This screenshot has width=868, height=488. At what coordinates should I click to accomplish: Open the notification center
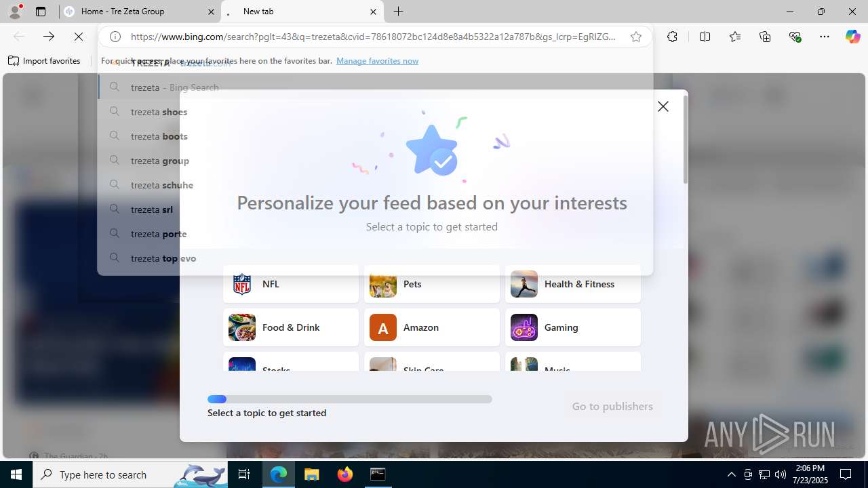pos(846,474)
